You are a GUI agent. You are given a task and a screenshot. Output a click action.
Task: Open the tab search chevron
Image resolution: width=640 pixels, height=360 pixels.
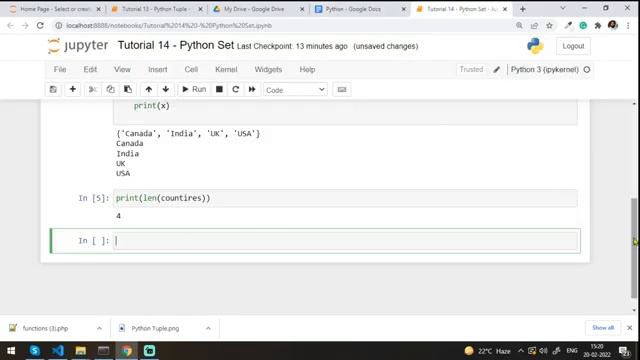pyautogui.click(x=562, y=8)
